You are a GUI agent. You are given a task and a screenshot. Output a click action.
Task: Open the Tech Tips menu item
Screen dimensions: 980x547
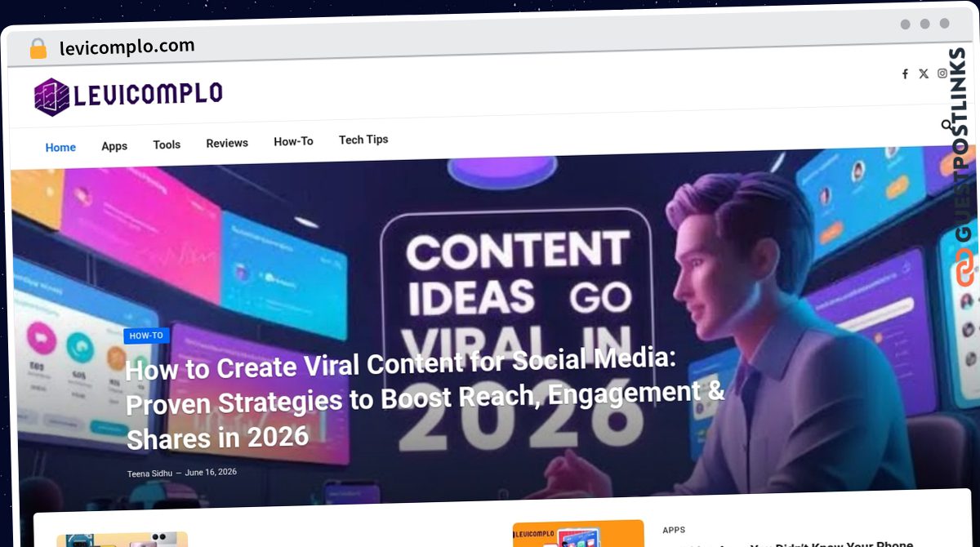363,140
